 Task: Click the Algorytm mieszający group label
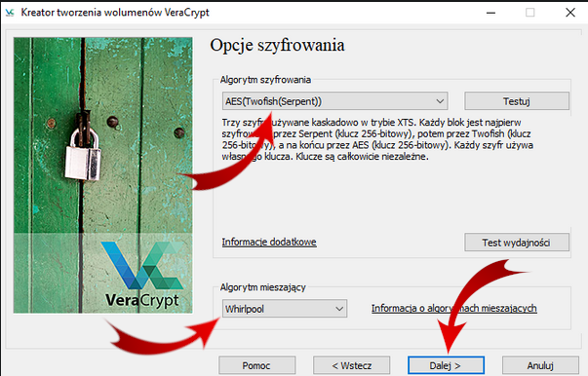click(263, 287)
